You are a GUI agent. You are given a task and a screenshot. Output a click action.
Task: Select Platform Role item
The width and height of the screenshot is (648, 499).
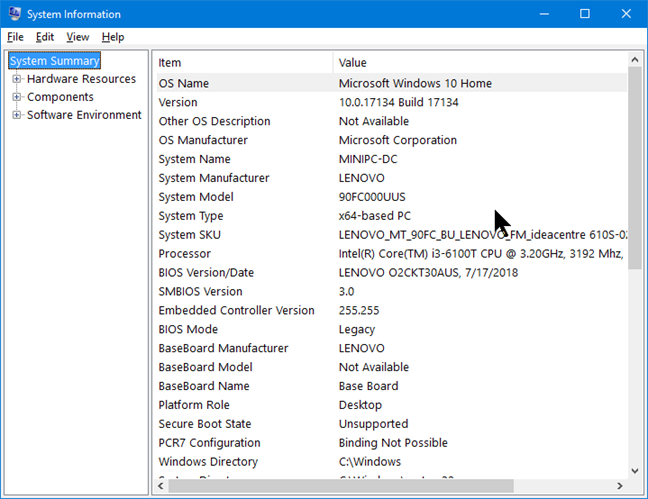[194, 405]
